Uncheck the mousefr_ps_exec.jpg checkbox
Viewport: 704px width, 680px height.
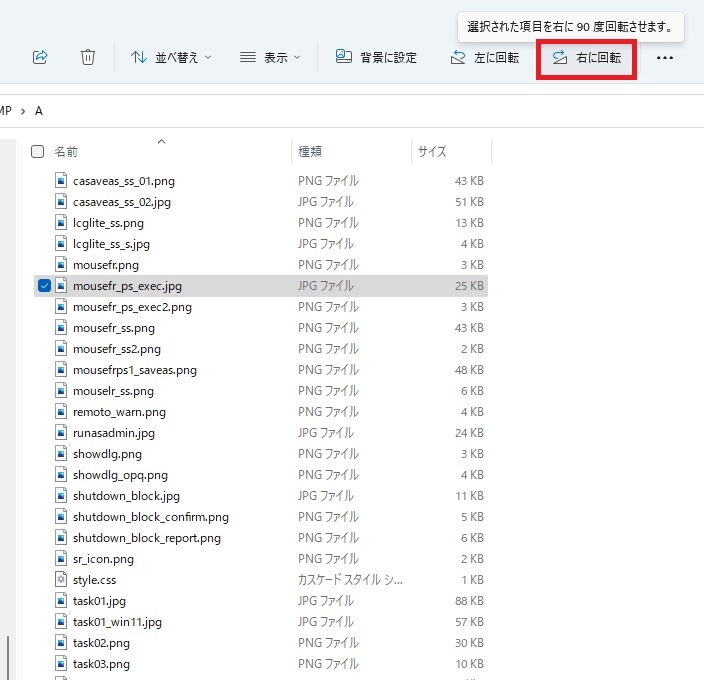tap(44, 286)
